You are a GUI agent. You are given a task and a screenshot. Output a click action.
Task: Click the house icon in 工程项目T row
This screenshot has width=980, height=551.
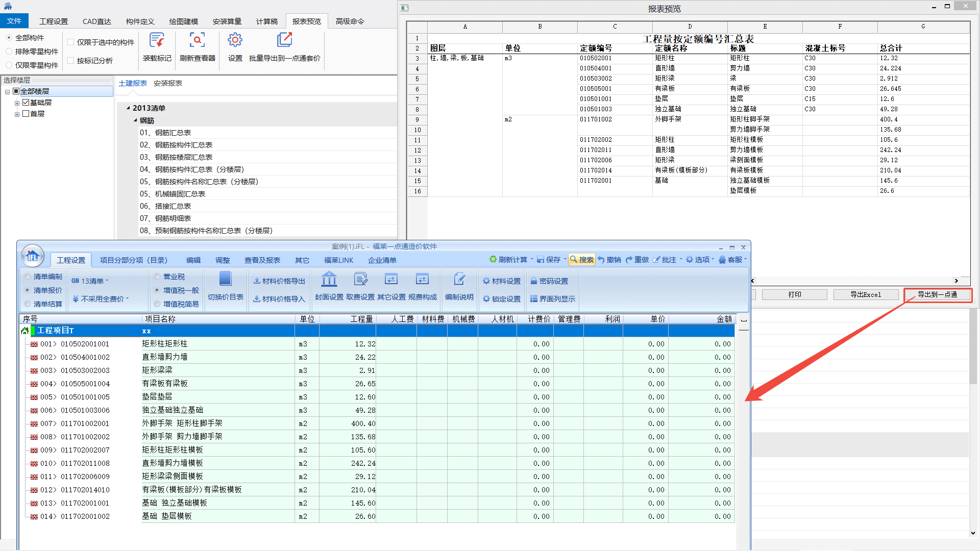tap(24, 331)
